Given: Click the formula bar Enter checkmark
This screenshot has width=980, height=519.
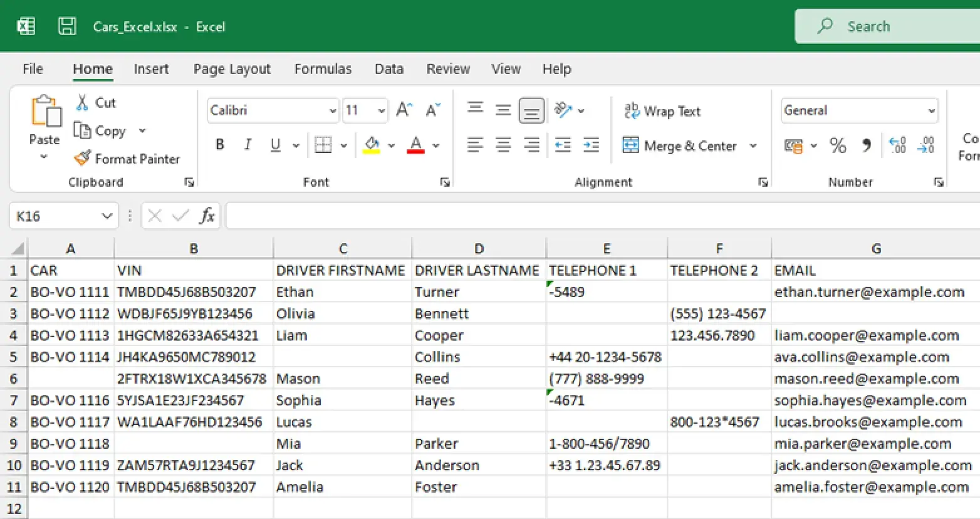Looking at the screenshot, I should 180,216.
